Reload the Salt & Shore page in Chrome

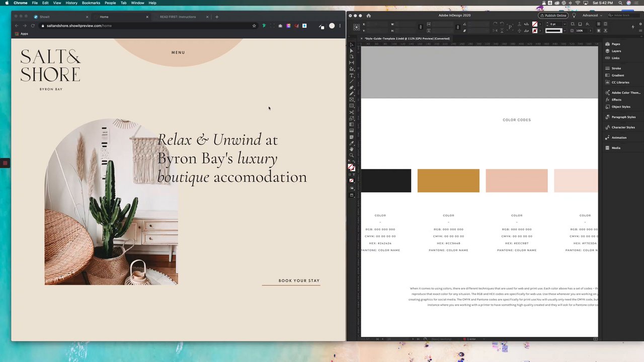(x=33, y=26)
